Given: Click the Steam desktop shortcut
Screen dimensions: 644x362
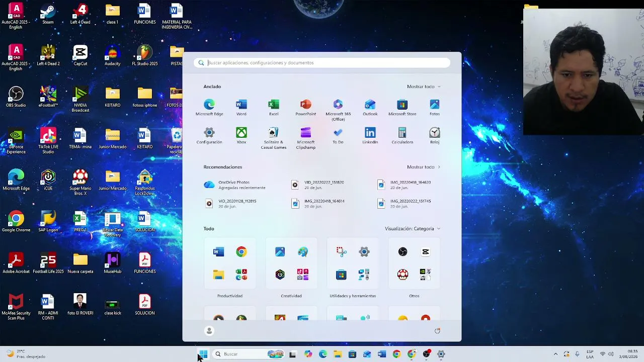Looking at the screenshot, I should 48,15.
